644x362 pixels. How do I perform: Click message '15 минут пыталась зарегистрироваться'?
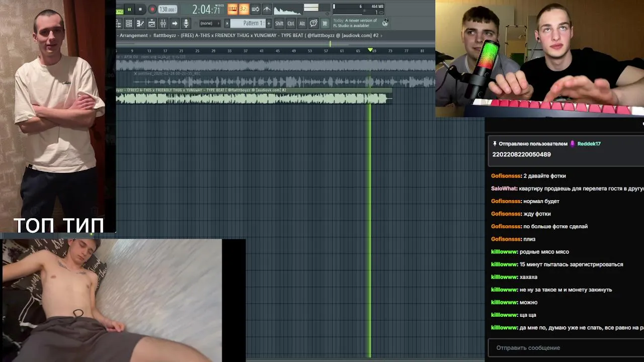571,264
